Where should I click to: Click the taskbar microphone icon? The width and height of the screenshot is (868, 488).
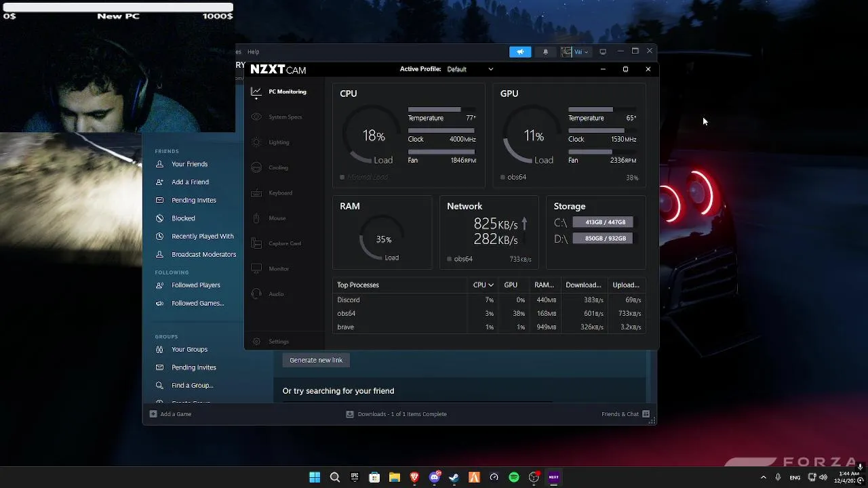click(778, 477)
